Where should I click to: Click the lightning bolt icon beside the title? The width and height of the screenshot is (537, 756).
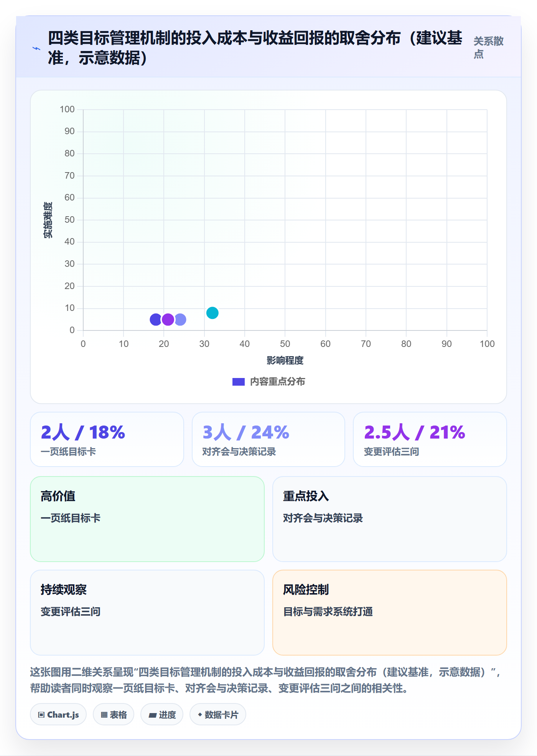[x=36, y=48]
